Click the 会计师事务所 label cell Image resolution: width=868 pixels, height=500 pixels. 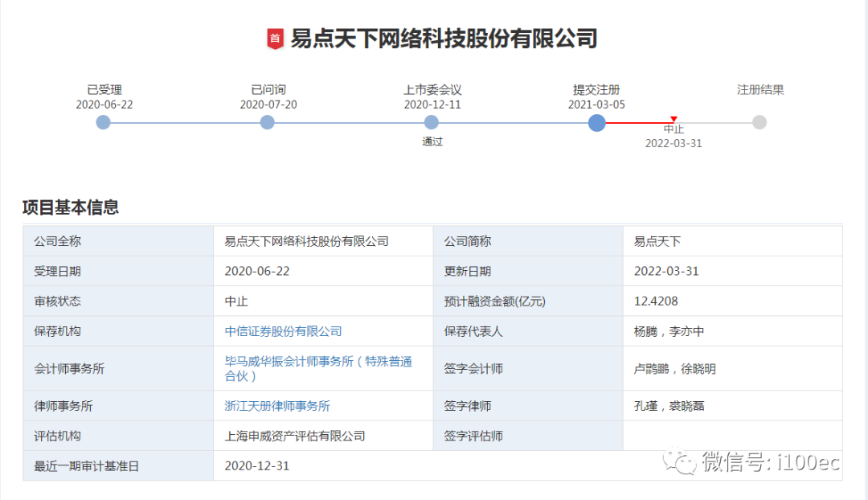[118, 369]
